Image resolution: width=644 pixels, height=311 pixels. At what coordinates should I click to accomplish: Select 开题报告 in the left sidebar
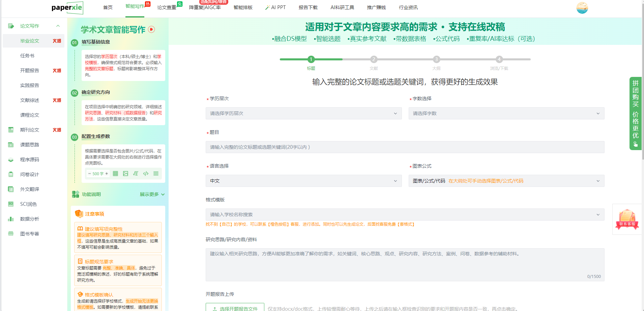(x=30, y=70)
